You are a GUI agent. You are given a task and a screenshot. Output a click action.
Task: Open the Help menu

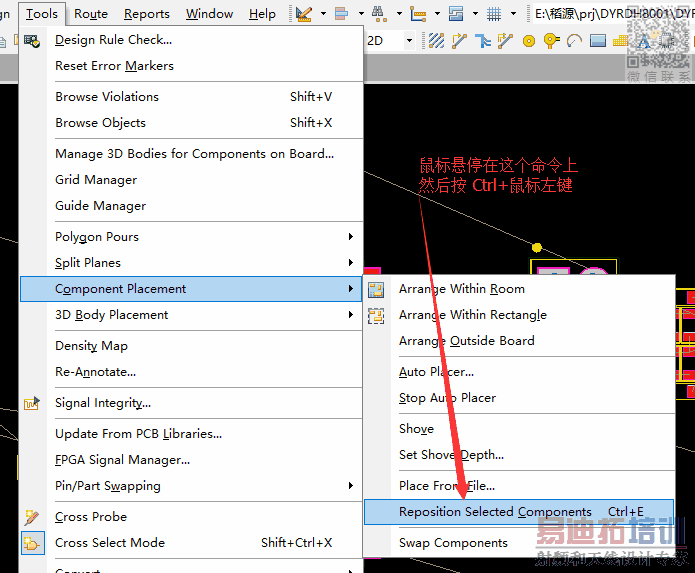(x=262, y=14)
